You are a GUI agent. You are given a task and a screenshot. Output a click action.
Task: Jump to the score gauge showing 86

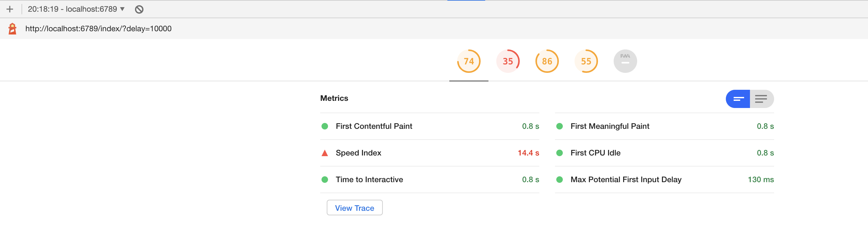(x=546, y=61)
